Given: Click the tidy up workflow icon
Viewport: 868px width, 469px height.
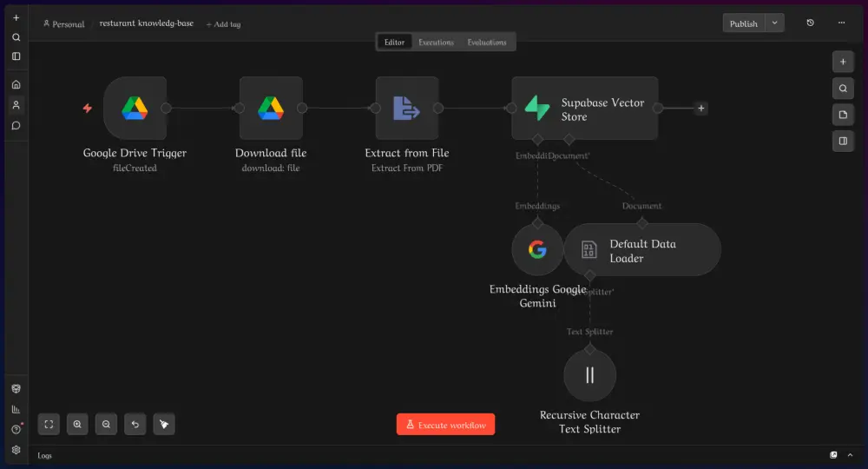Looking at the screenshot, I should point(164,424).
